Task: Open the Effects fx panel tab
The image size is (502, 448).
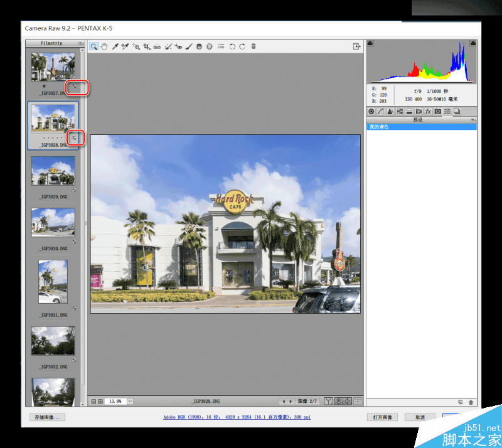Action: click(x=428, y=112)
